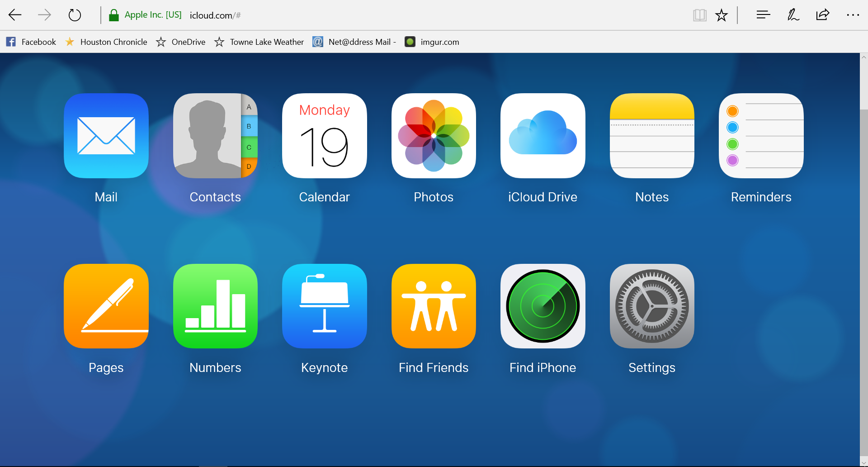The width and height of the screenshot is (868, 467).
Task: Open the Notes app
Action: click(652, 136)
